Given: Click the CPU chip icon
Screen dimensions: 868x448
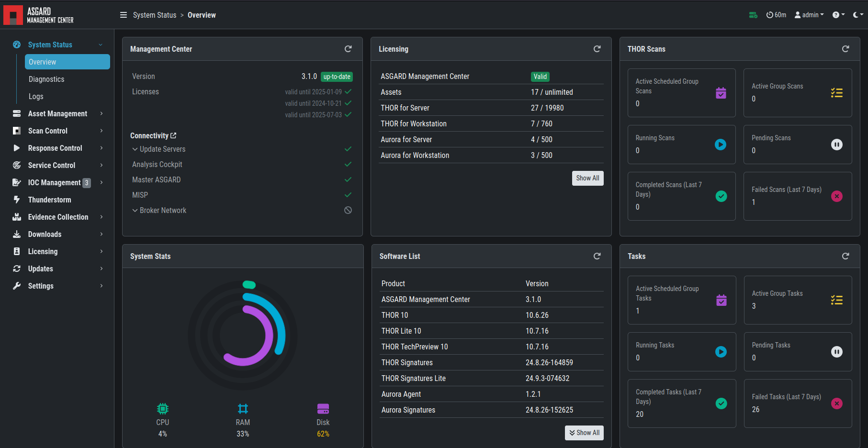Looking at the screenshot, I should (x=163, y=409).
